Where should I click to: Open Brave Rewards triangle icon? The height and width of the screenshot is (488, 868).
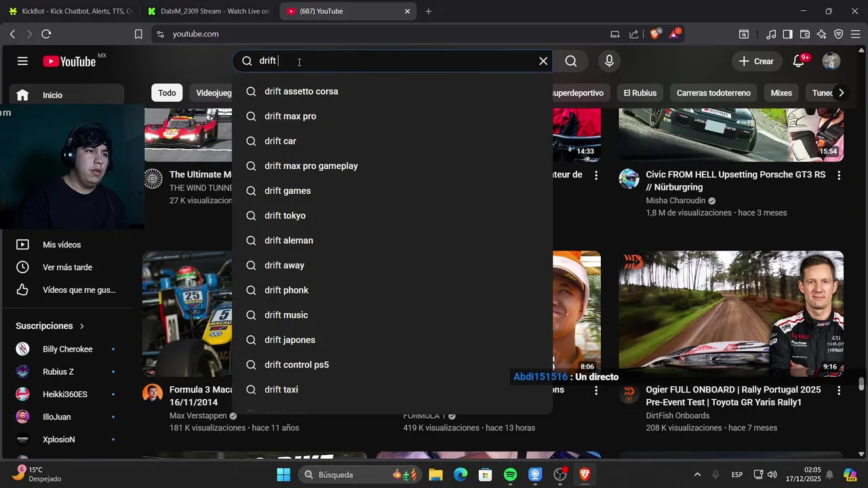click(675, 34)
